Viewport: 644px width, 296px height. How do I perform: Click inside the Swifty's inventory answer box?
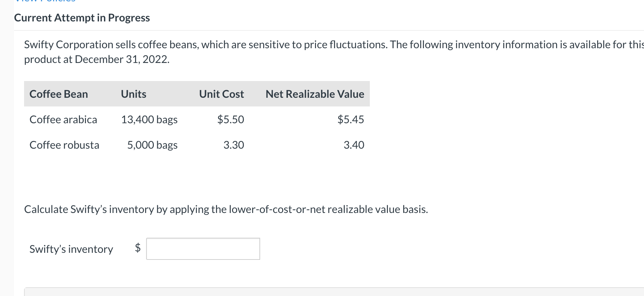pyautogui.click(x=203, y=248)
